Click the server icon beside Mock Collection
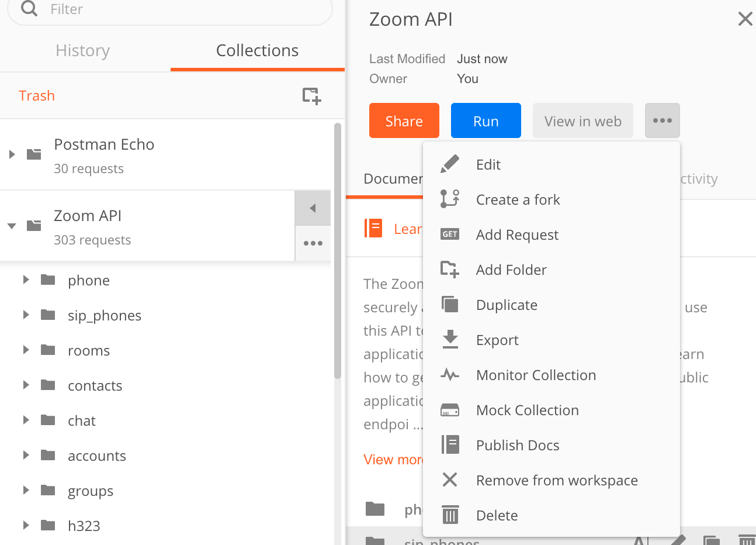 click(x=450, y=410)
